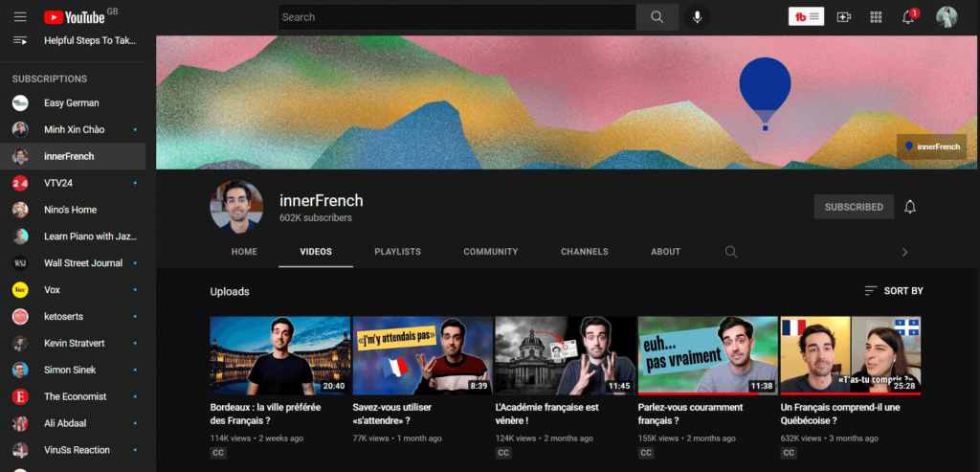
Task: Click CC badge under Bordeaux video
Action: pyautogui.click(x=218, y=453)
